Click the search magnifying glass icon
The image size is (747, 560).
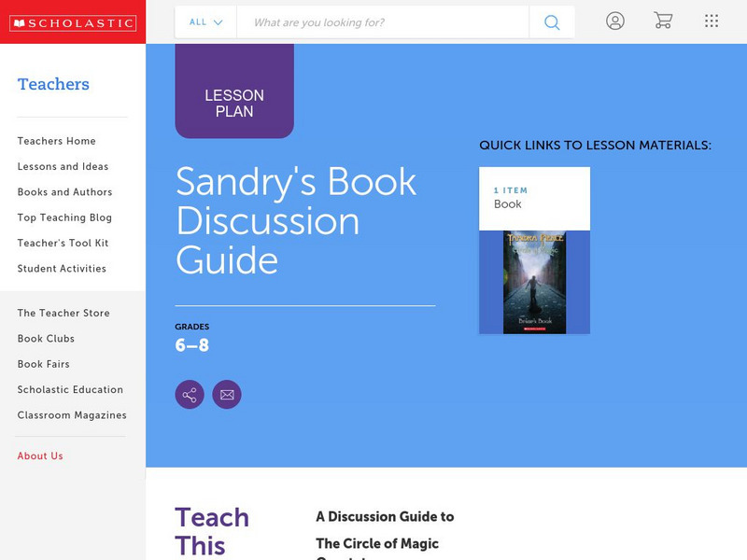[551, 21]
